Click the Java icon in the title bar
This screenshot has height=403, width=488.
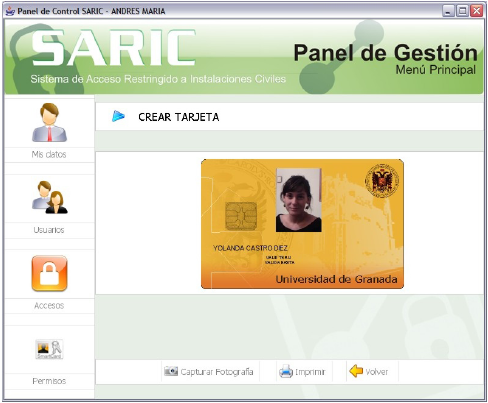10,11
